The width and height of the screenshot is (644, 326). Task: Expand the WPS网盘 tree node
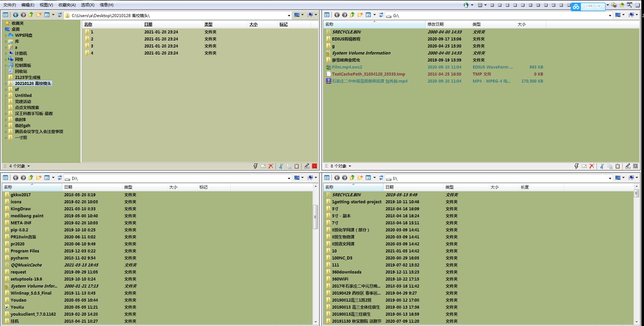tap(6, 35)
